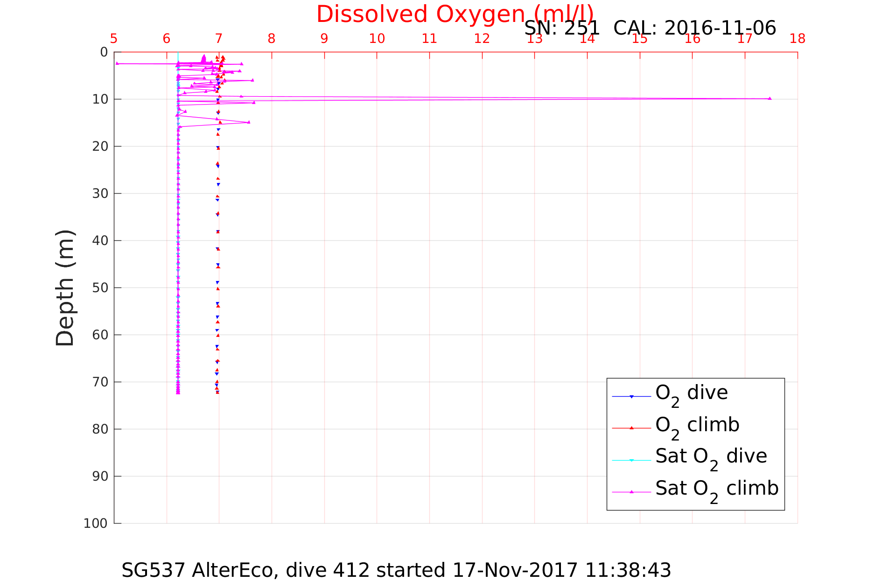Click the 'Dissolved Oxygen (ml/l)' plot title
The height and width of the screenshot is (588, 882).
coord(455,14)
